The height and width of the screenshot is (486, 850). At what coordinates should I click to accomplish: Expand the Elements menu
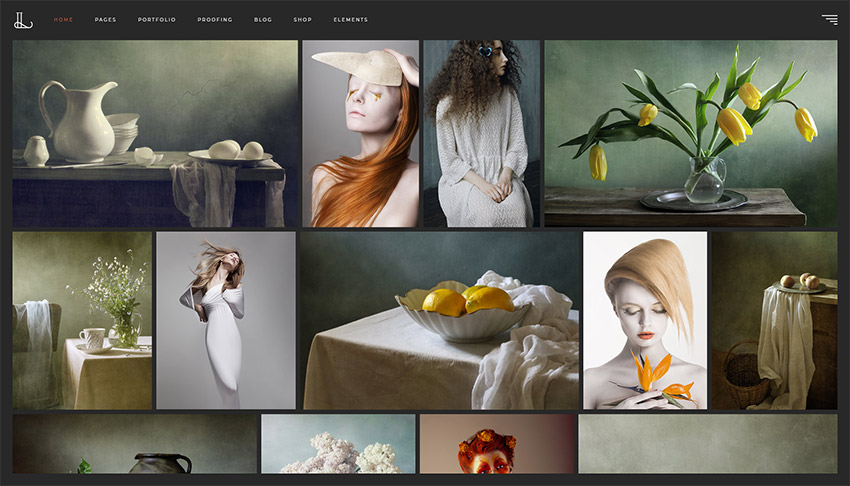coord(350,20)
